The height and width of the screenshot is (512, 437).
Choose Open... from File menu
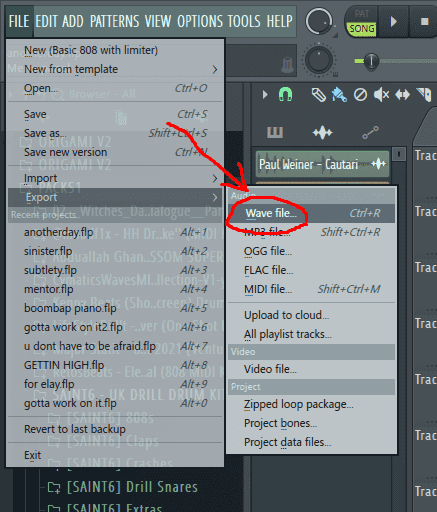(x=115, y=88)
